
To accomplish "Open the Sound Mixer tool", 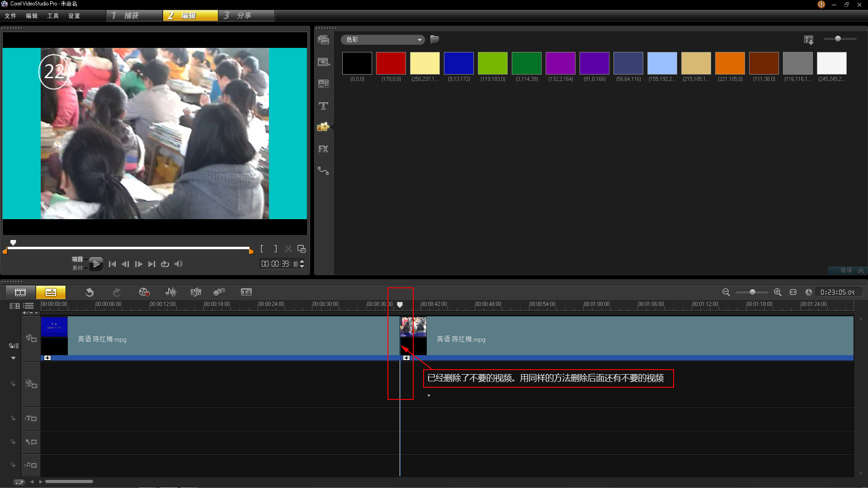I will [171, 292].
